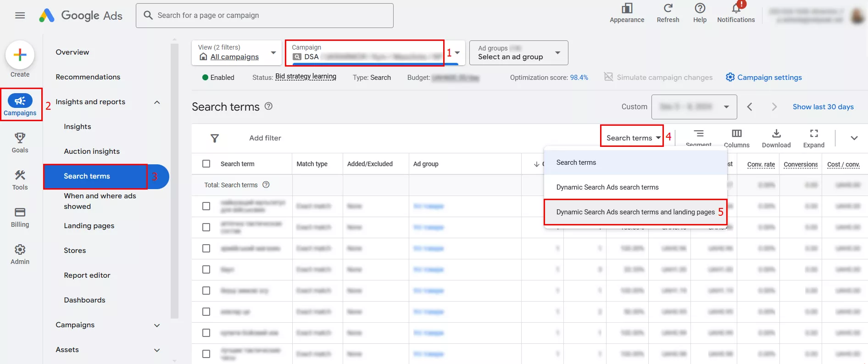This screenshot has height=364, width=868.
Task: Open the Search terms view dropdown
Action: click(x=633, y=138)
